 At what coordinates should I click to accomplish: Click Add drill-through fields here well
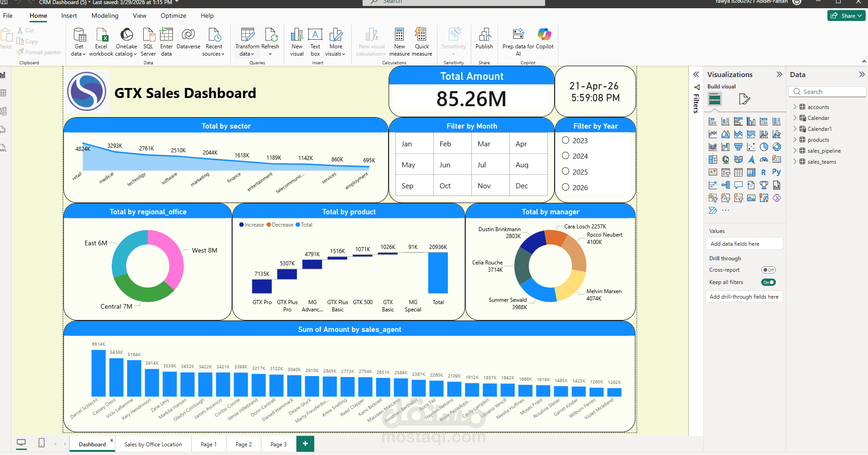pyautogui.click(x=744, y=297)
